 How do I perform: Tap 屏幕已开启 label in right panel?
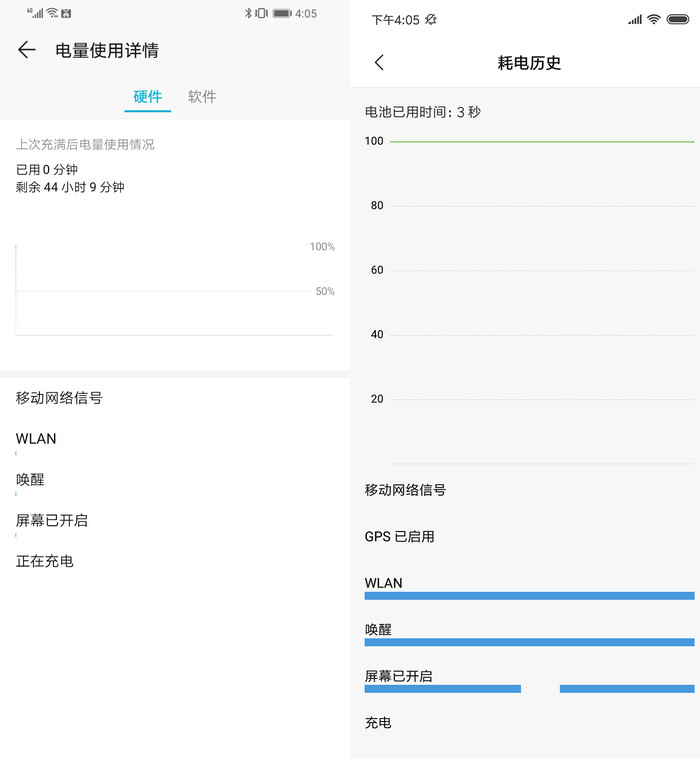point(398,676)
